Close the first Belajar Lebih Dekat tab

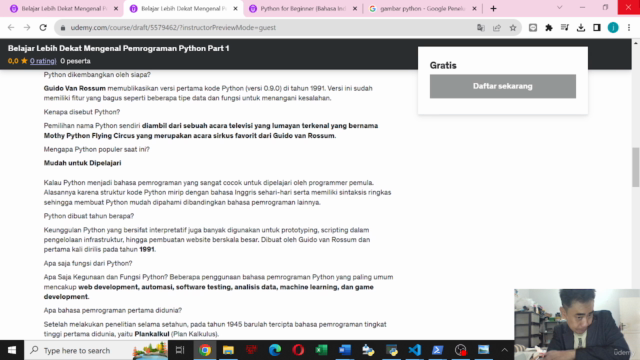point(116,9)
